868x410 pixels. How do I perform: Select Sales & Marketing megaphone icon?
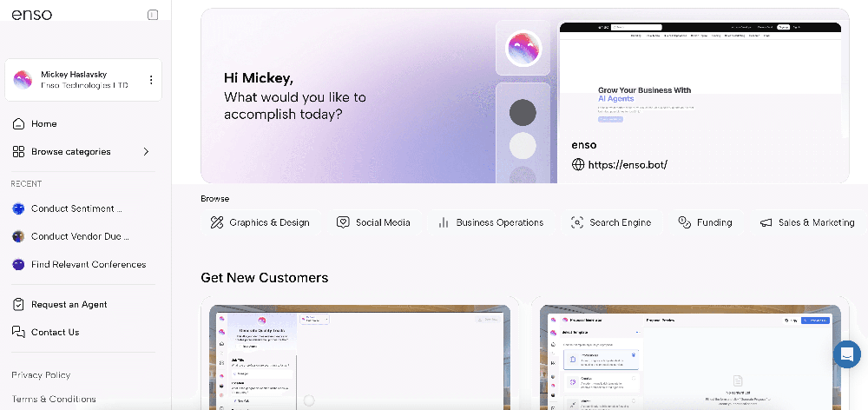pos(766,222)
